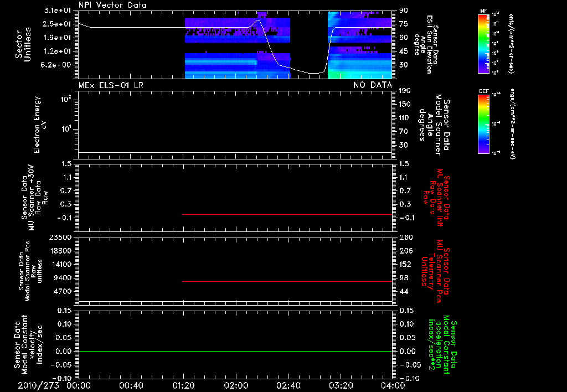567x392 pixels.
Task: Click the 01:20 time axis label
Action: tap(183, 385)
